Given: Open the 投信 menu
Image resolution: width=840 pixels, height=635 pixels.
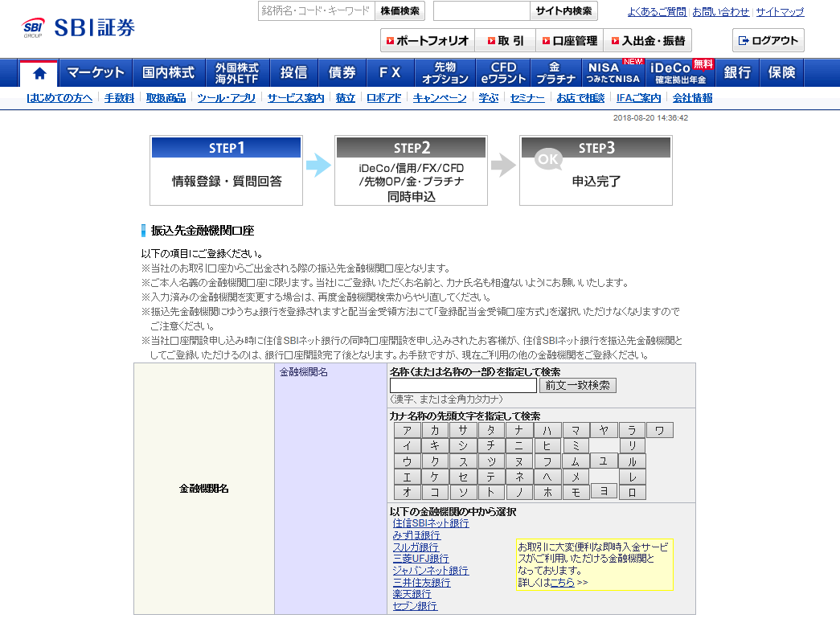Looking at the screenshot, I should pos(293,73).
